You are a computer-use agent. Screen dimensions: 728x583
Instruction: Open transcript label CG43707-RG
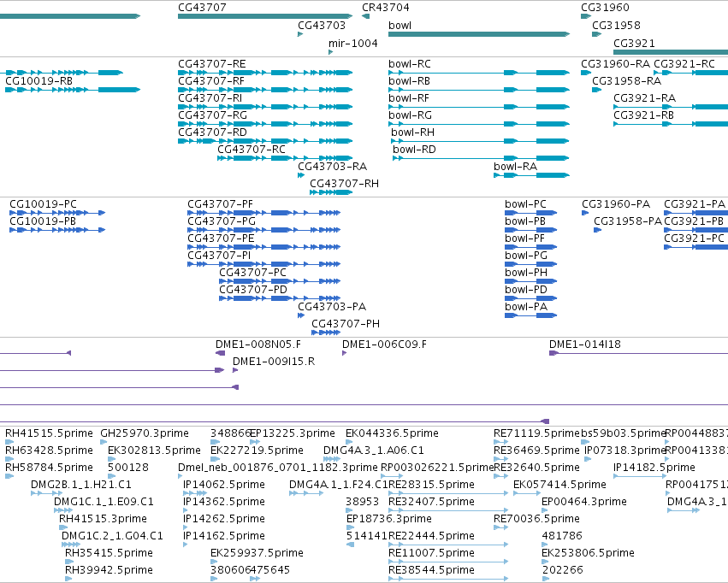213,115
